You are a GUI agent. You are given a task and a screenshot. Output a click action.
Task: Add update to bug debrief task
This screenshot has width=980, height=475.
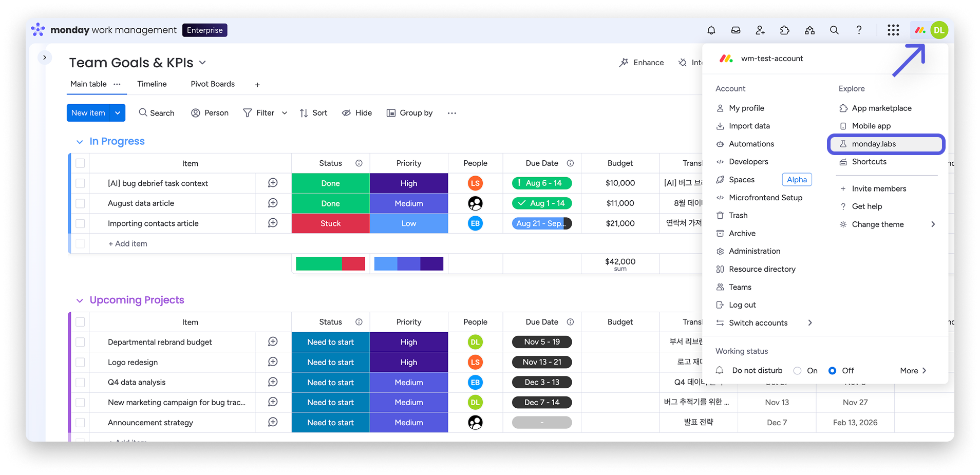pyautogui.click(x=273, y=183)
